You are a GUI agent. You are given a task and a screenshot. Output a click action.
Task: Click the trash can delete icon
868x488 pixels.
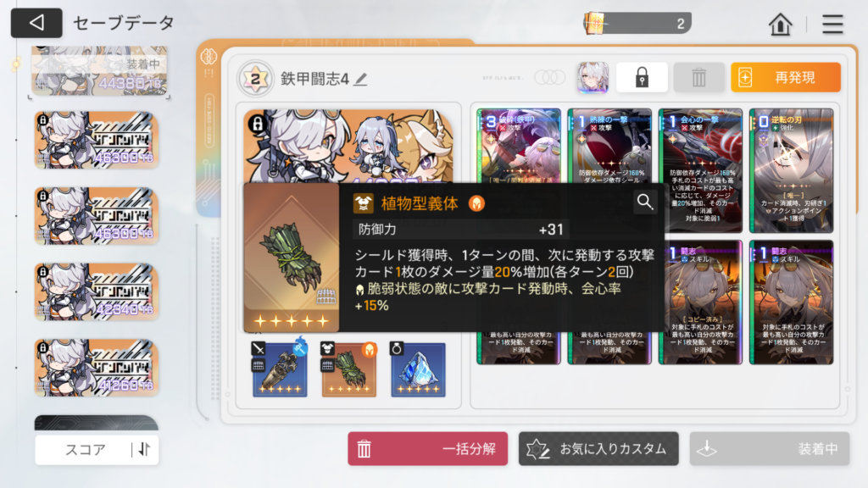698,77
